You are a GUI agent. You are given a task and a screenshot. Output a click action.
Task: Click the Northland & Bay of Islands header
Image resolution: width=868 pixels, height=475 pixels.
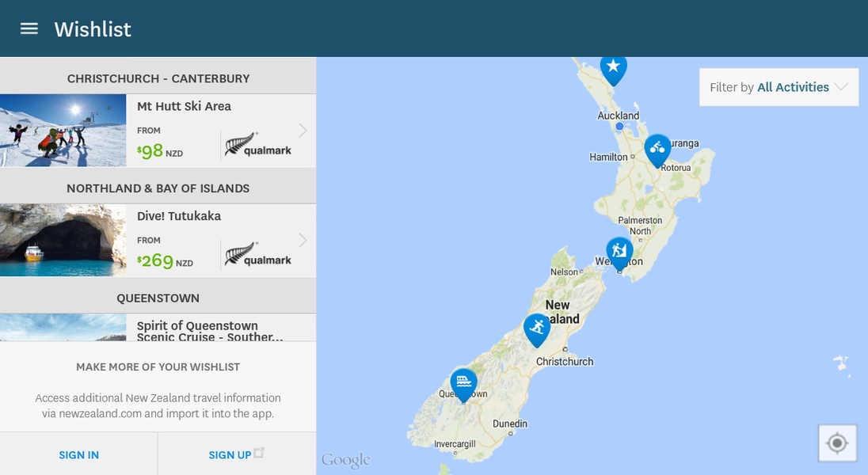click(x=158, y=188)
